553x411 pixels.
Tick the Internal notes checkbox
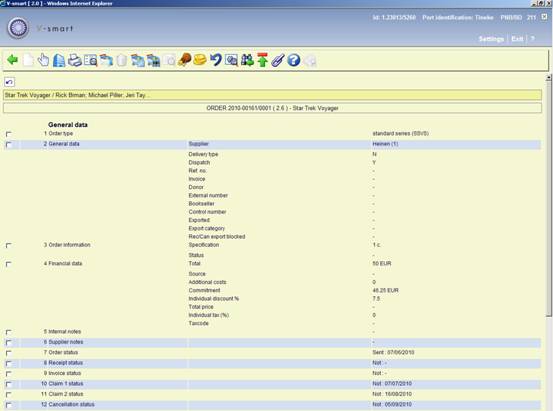coord(8,332)
